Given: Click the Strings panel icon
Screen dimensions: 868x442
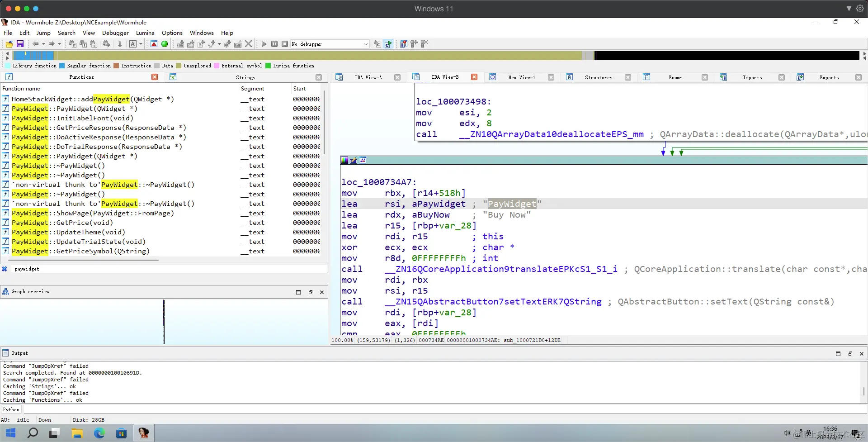Looking at the screenshot, I should 173,77.
